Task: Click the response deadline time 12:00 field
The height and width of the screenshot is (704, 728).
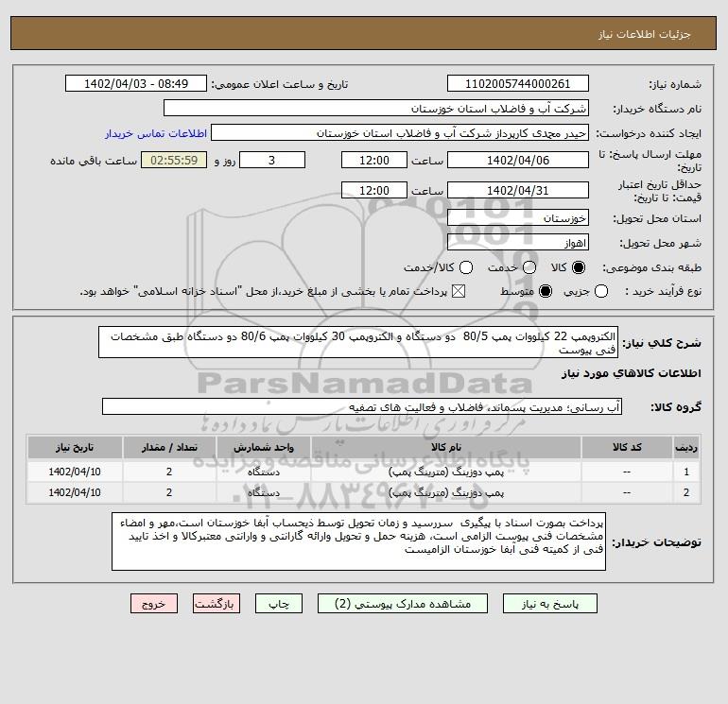Action: 374,161
